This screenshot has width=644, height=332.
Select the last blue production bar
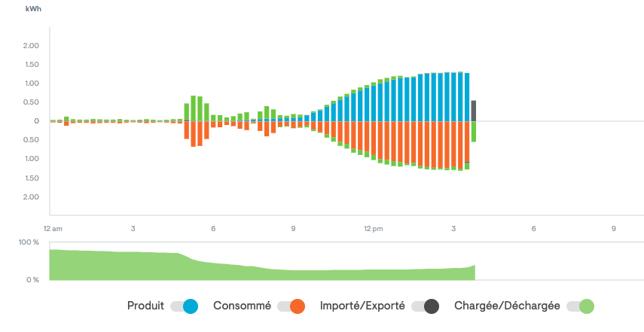(468, 97)
